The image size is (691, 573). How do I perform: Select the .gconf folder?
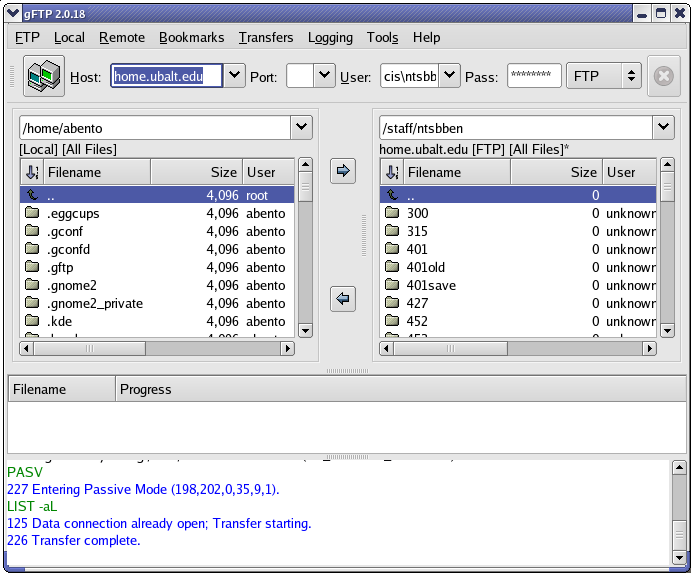point(157,231)
